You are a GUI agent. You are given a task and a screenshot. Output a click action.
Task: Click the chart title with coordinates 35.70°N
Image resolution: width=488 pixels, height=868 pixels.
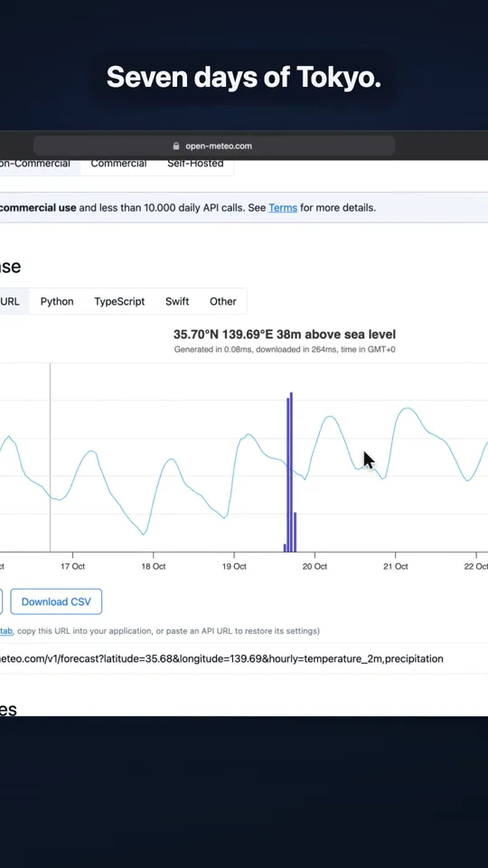(285, 335)
